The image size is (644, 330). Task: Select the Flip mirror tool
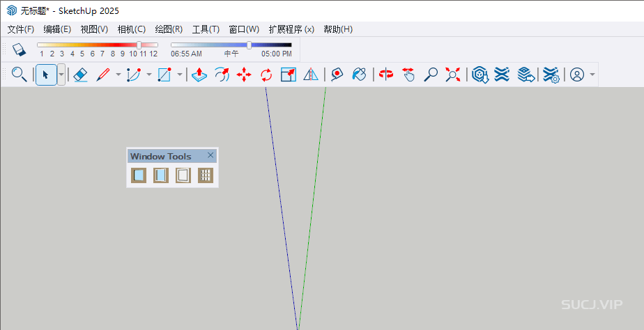pyautogui.click(x=311, y=74)
